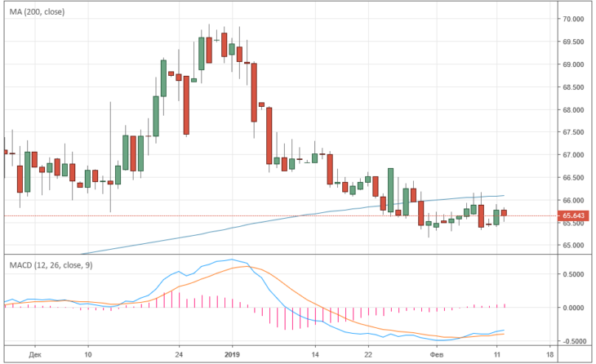Click the 69.500 price axis label
The image size is (596, 364).
coord(573,42)
